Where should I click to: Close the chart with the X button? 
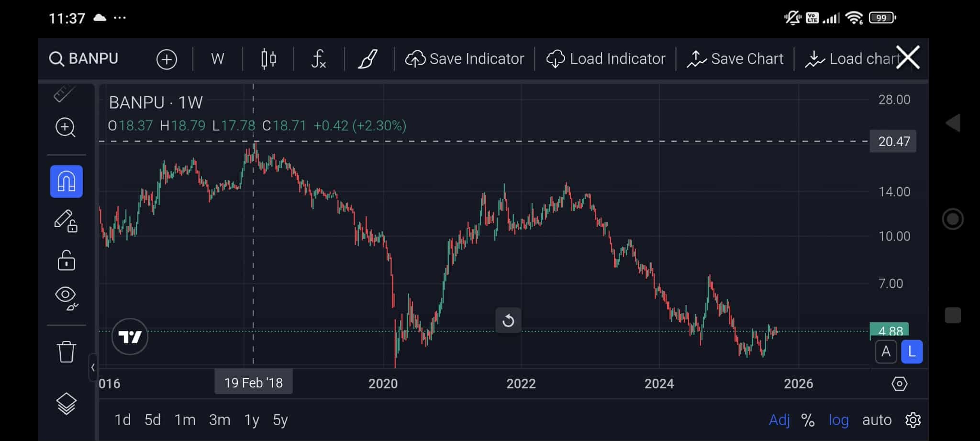pyautogui.click(x=908, y=57)
